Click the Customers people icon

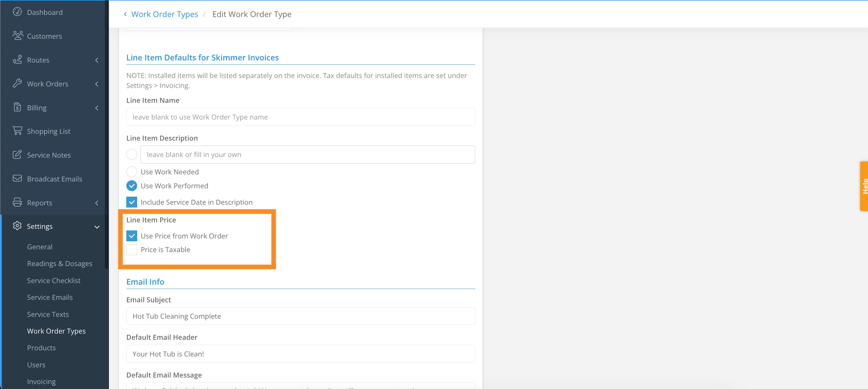[x=18, y=35]
